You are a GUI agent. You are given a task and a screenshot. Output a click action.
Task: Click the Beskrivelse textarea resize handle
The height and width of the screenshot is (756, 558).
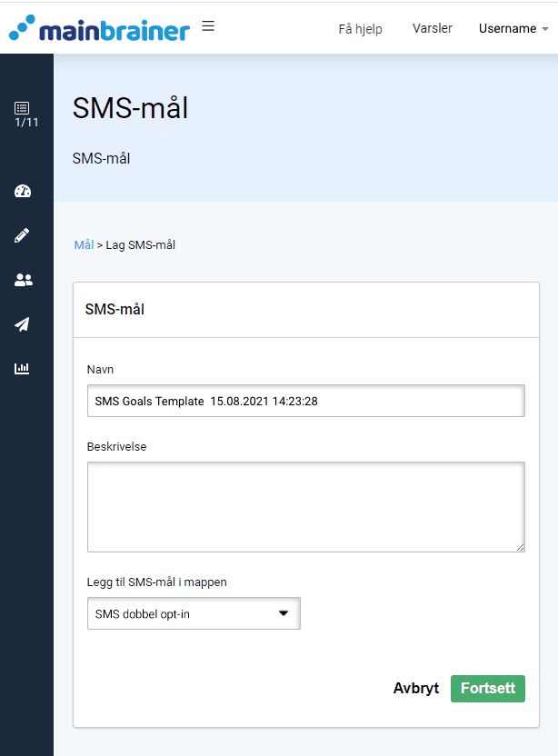520,547
